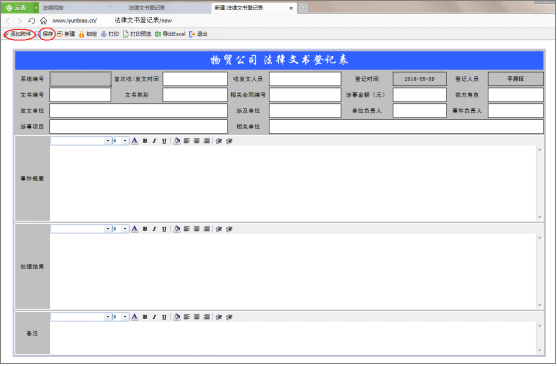The image size is (557, 366).
Task: Open font size dropdown in 处理结果 editor
Action: (x=125, y=229)
